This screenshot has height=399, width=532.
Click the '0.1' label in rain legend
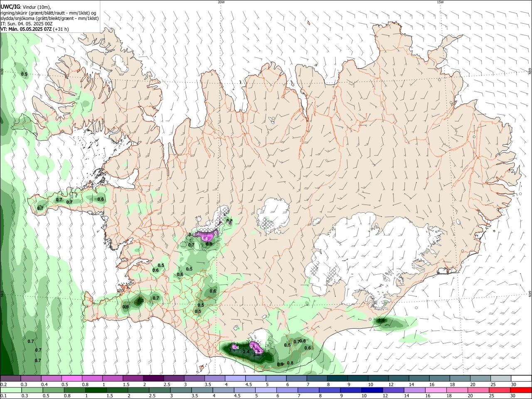click(3, 396)
